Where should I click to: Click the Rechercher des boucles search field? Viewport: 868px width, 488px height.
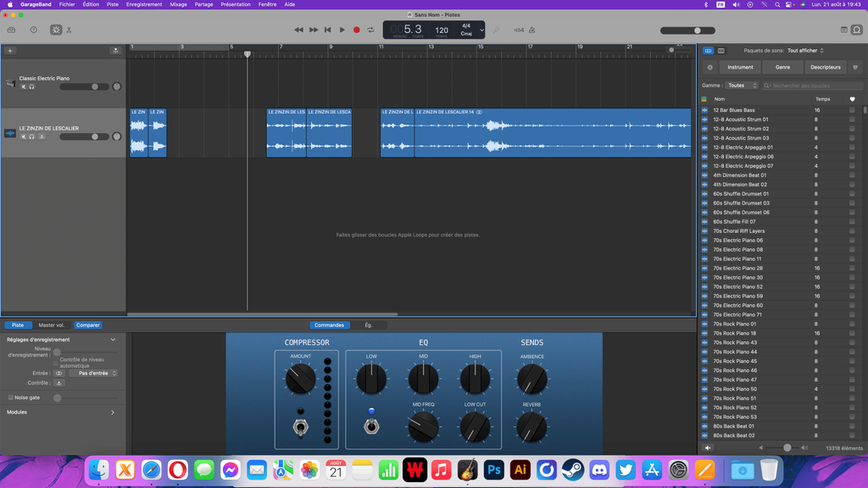click(x=812, y=86)
